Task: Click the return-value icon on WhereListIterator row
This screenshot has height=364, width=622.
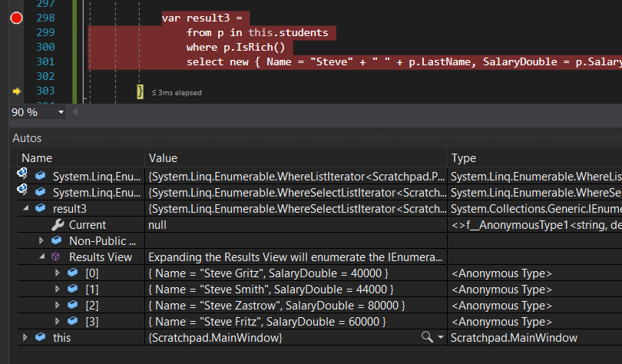Action: [22, 174]
